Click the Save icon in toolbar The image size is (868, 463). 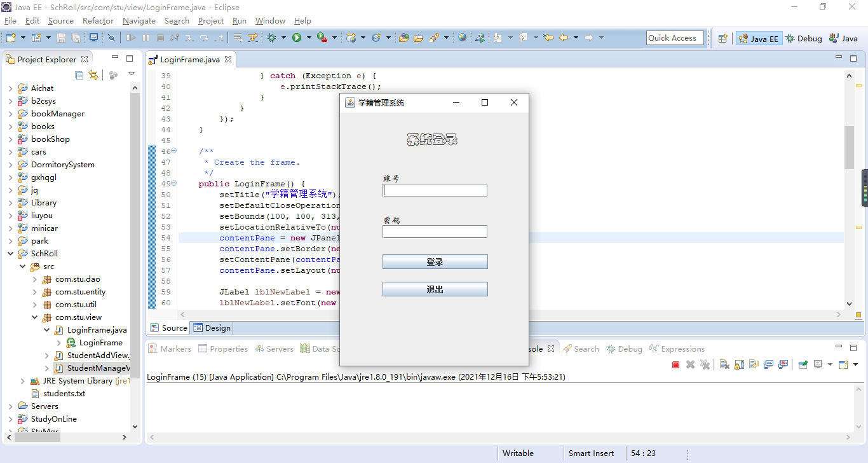[x=62, y=38]
